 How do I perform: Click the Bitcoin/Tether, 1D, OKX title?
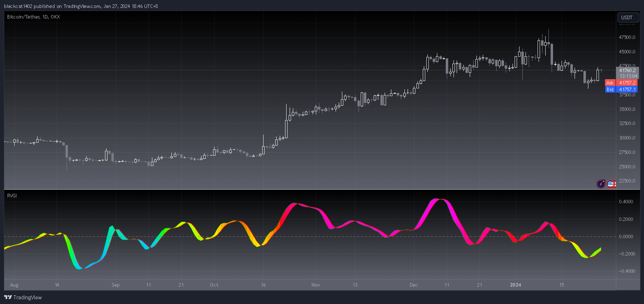point(33,17)
